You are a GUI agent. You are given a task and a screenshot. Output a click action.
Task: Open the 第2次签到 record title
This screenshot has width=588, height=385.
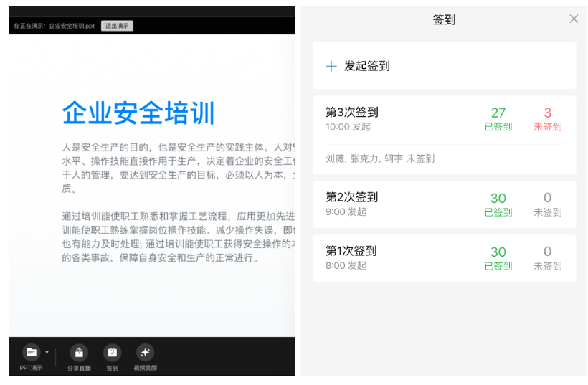coord(351,197)
